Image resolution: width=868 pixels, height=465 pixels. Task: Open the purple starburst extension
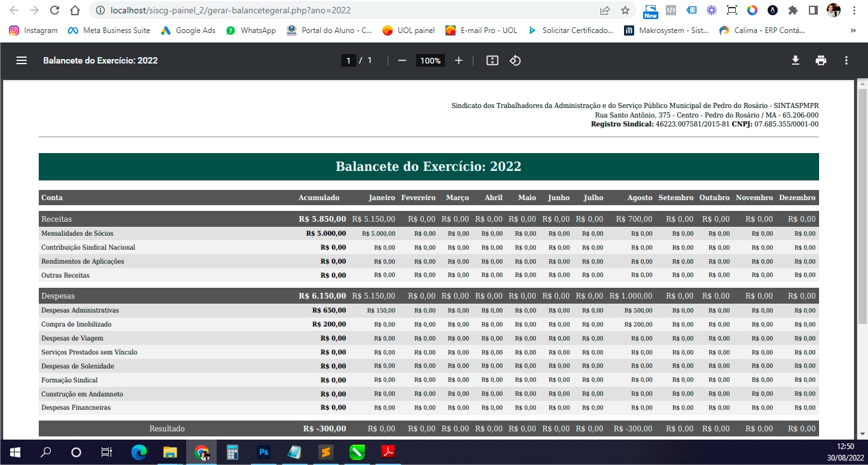point(712,10)
